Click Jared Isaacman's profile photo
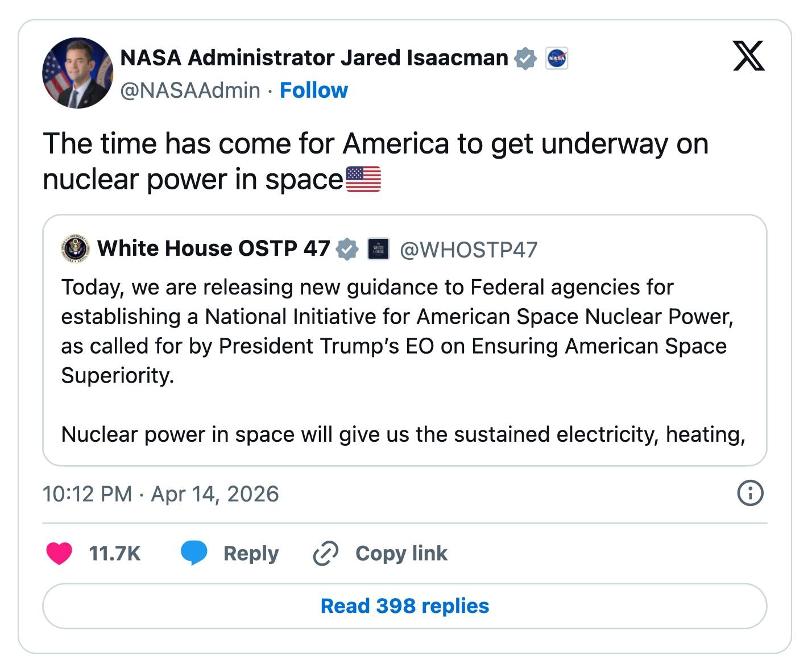The image size is (812, 672). point(77,73)
